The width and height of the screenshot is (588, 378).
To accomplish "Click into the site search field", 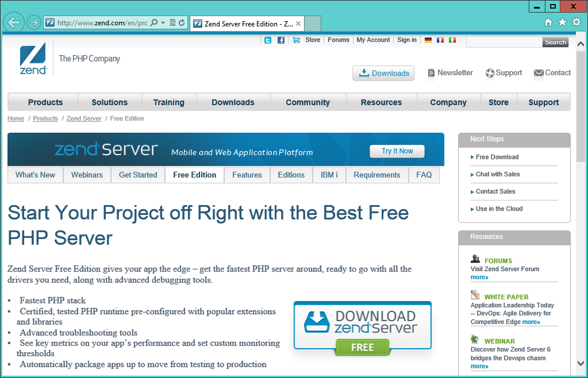I will 504,42.
